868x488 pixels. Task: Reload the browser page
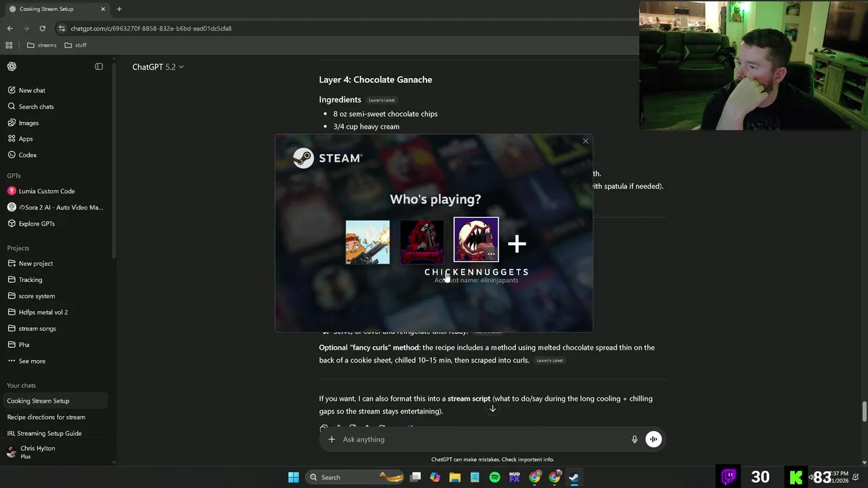(42, 28)
